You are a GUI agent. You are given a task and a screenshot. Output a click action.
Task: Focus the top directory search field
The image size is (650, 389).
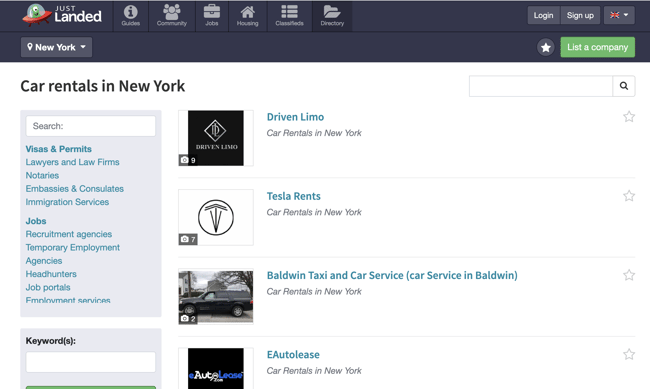tap(541, 86)
